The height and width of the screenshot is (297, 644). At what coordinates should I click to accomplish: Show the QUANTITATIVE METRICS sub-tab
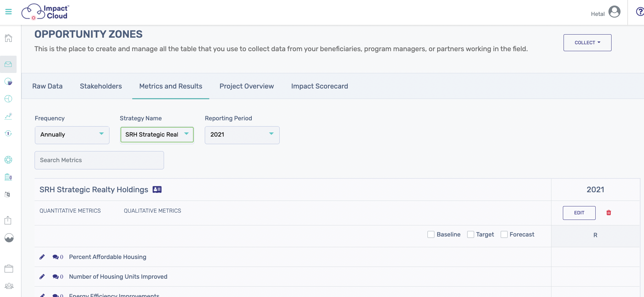(x=70, y=211)
